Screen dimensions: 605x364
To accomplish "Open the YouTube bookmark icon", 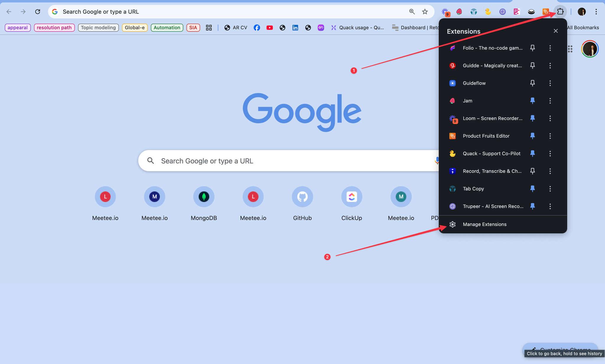I will coord(269,28).
